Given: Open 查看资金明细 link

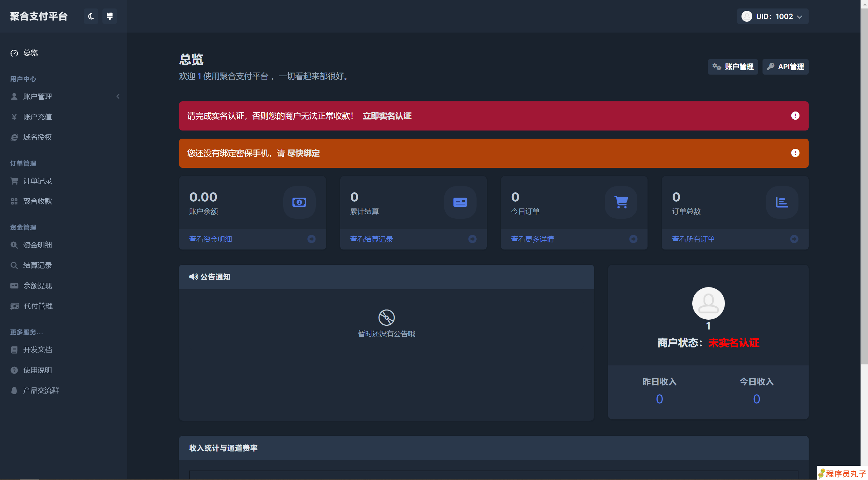Looking at the screenshot, I should [211, 239].
